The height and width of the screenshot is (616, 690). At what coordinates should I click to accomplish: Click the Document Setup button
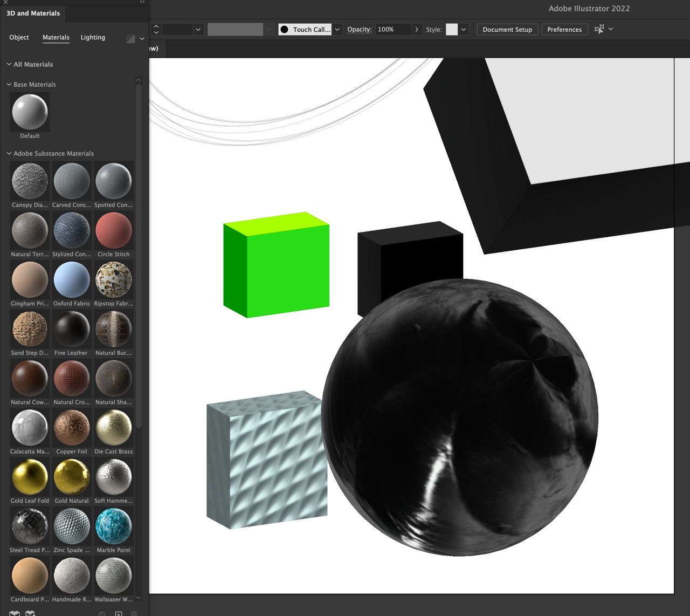[x=507, y=30]
